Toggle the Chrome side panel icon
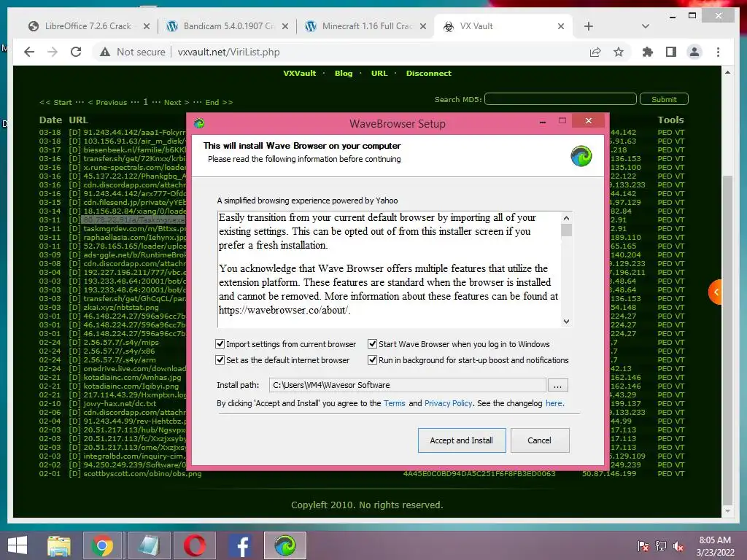This screenshot has height=560, width=747. 671,52
